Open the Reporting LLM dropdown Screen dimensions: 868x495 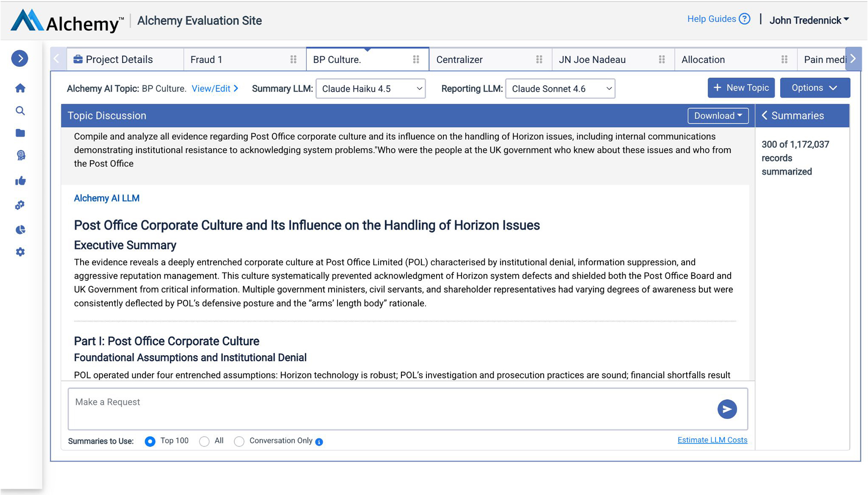(560, 89)
